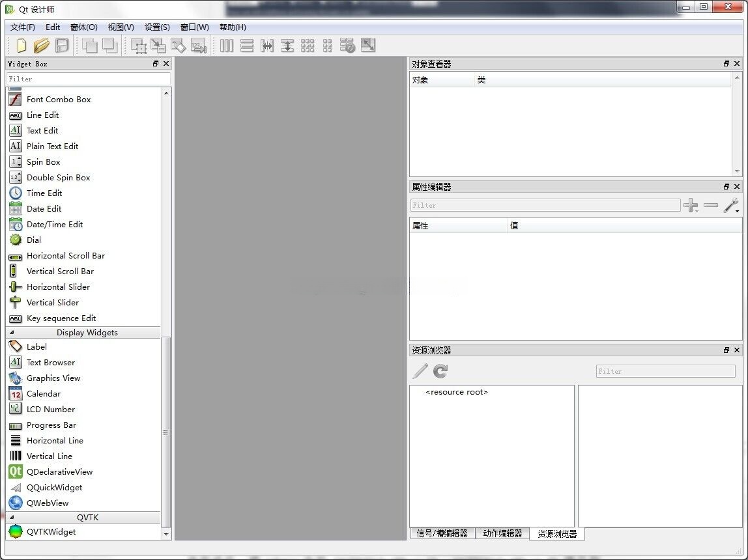This screenshot has height=560, width=748.
Task: Switch to the 动作编辑器 tab
Action: click(502, 533)
